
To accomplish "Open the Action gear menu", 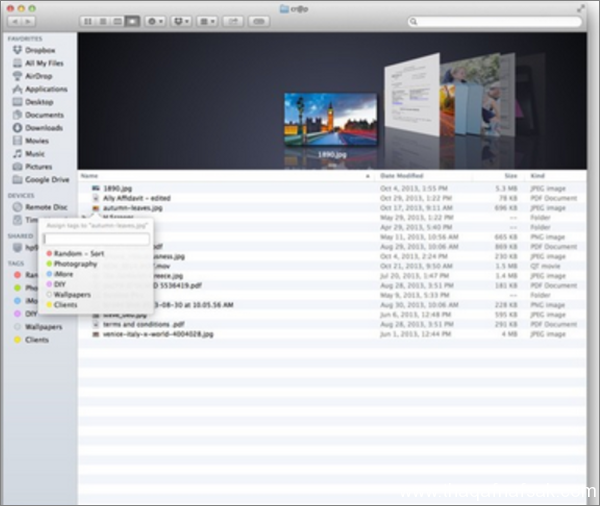I will click(x=155, y=21).
